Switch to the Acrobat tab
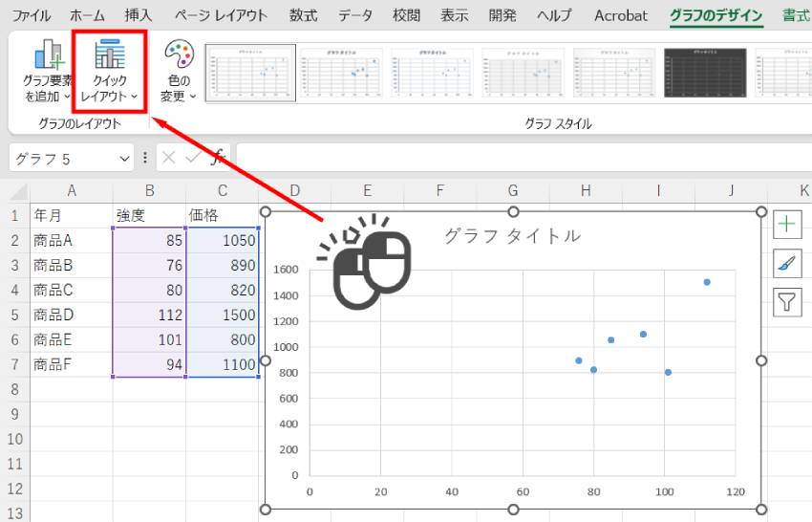The image size is (812, 522). [x=620, y=15]
